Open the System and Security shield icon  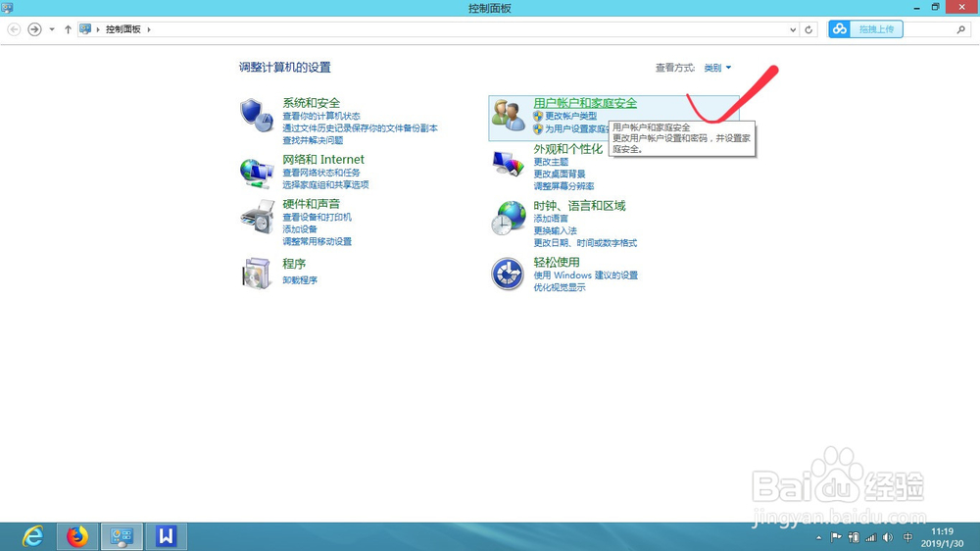point(256,115)
